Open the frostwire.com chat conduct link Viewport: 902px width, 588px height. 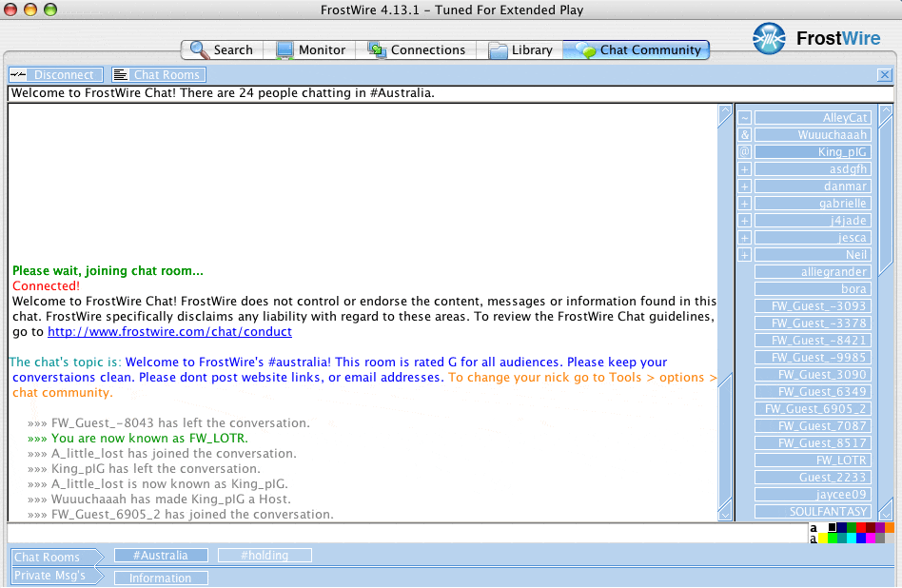[169, 332]
